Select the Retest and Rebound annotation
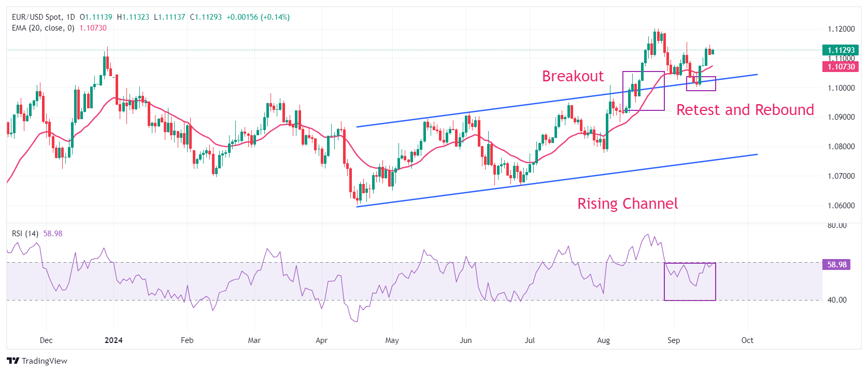The width and height of the screenshot is (868, 372). tap(745, 110)
